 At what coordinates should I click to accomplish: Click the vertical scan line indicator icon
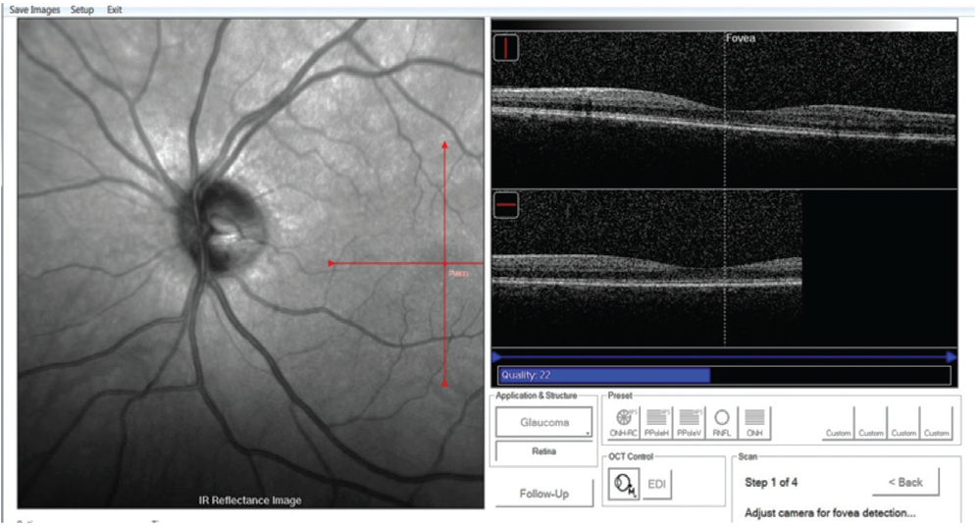[x=505, y=47]
